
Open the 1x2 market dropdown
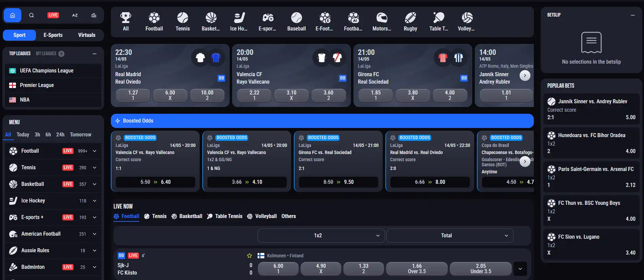coord(321,236)
